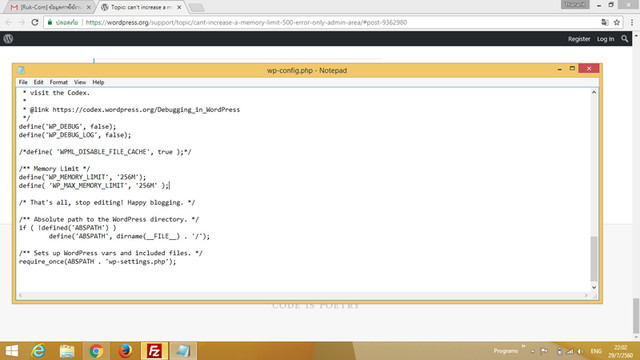Click the WPML_DISABLE_FILE_CACHE comment line

pyautogui.click(x=105, y=152)
